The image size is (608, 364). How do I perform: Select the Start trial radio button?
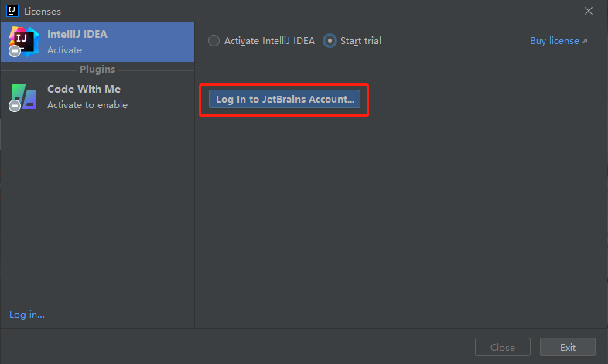point(330,41)
